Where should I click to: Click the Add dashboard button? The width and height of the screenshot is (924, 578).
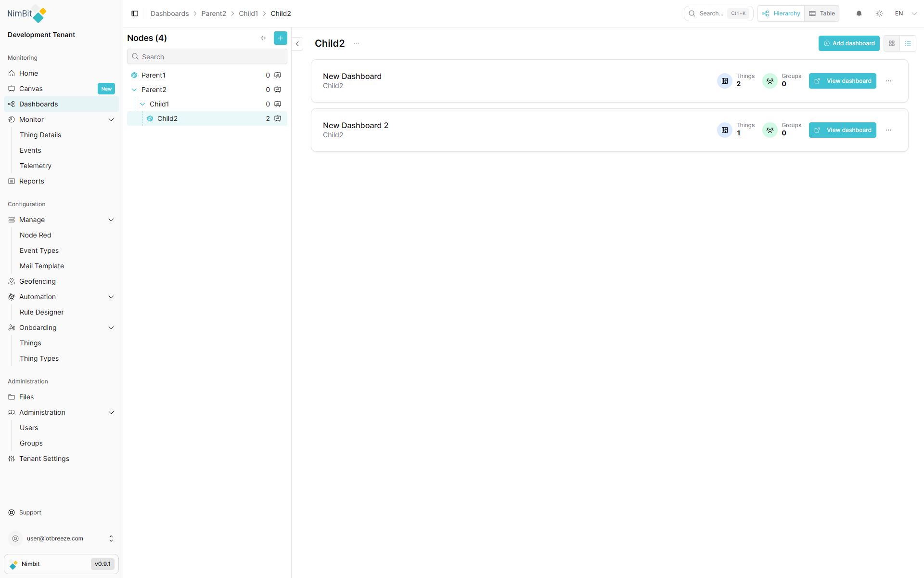(849, 43)
